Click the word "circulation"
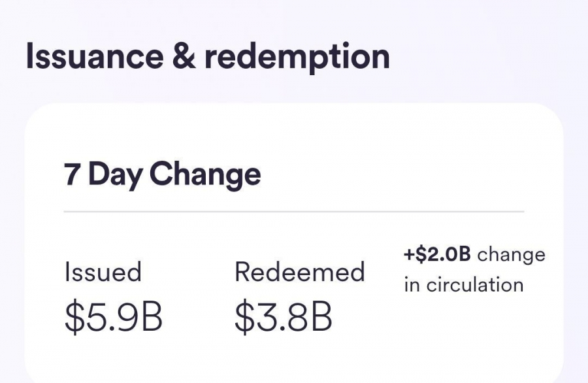 (x=474, y=285)
